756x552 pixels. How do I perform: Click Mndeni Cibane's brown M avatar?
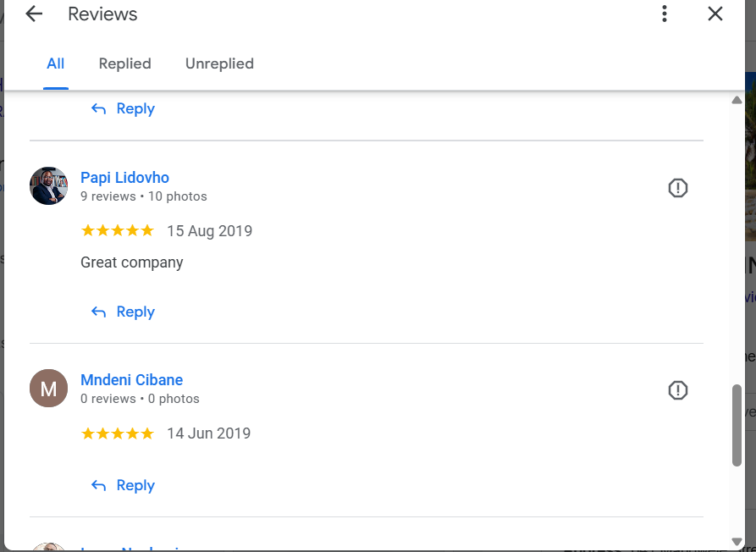(48, 389)
